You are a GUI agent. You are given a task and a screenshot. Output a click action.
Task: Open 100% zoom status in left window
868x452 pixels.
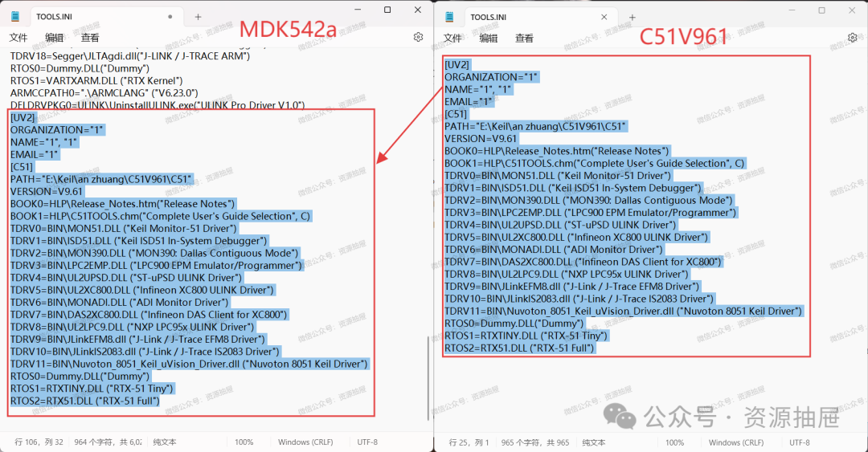coord(244,442)
